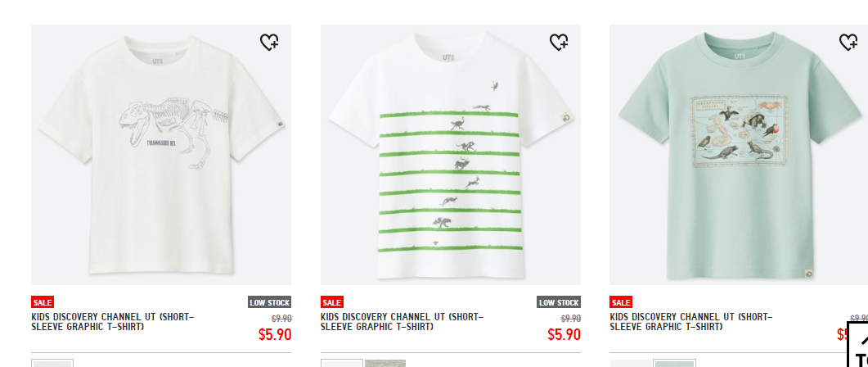Click the LOW STOCK label on second product
The height and width of the screenshot is (367, 868).
[x=559, y=302]
